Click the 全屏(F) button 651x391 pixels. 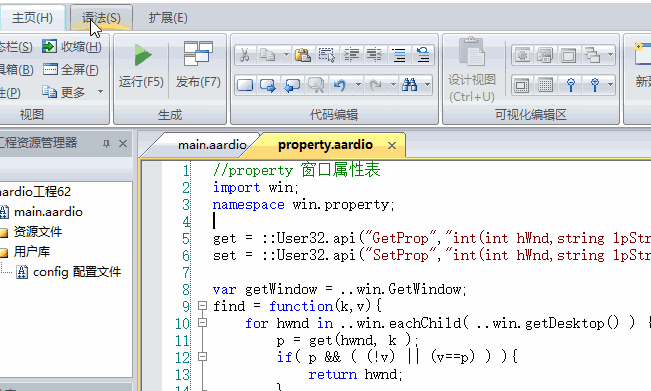[x=71, y=69]
